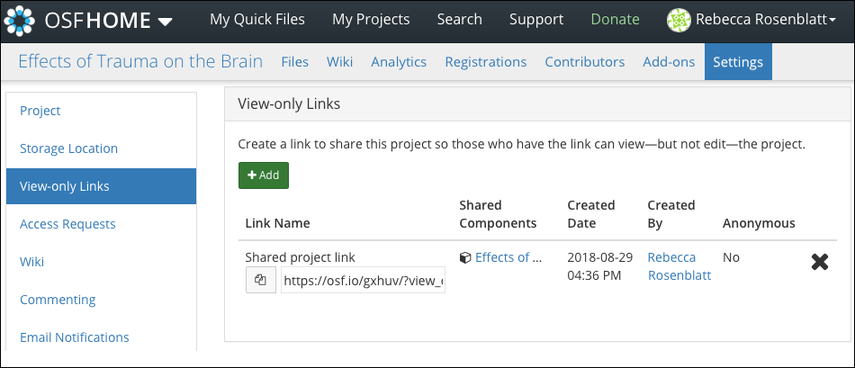
Task: Add a new view-only link
Action: coord(263,176)
